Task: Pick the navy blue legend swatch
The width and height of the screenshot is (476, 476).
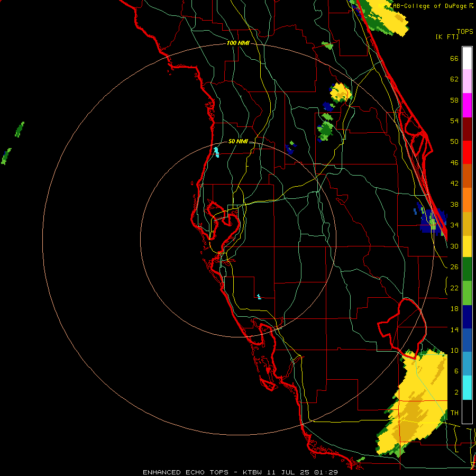Action: [x=467, y=317]
